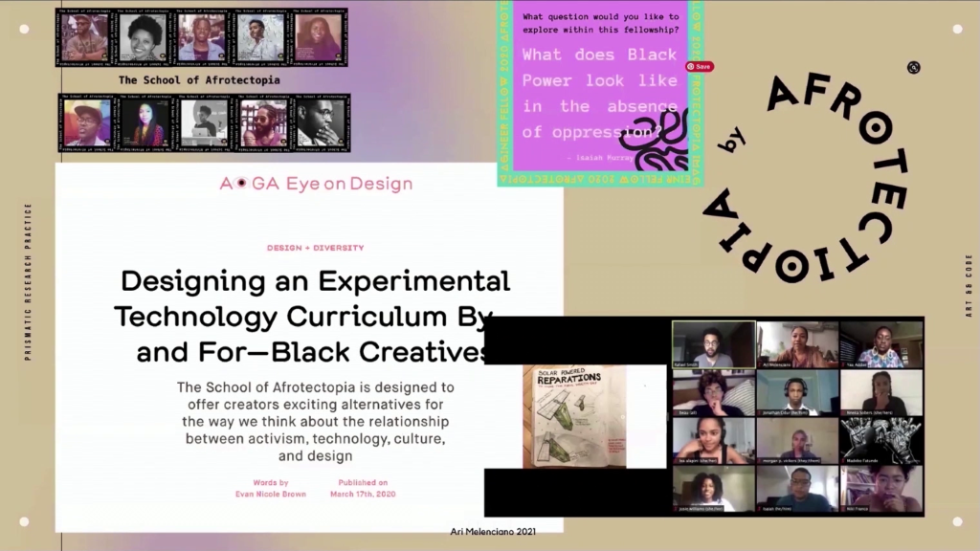Select Yaa Addae's video tile
This screenshot has width=980, height=551.
click(881, 344)
